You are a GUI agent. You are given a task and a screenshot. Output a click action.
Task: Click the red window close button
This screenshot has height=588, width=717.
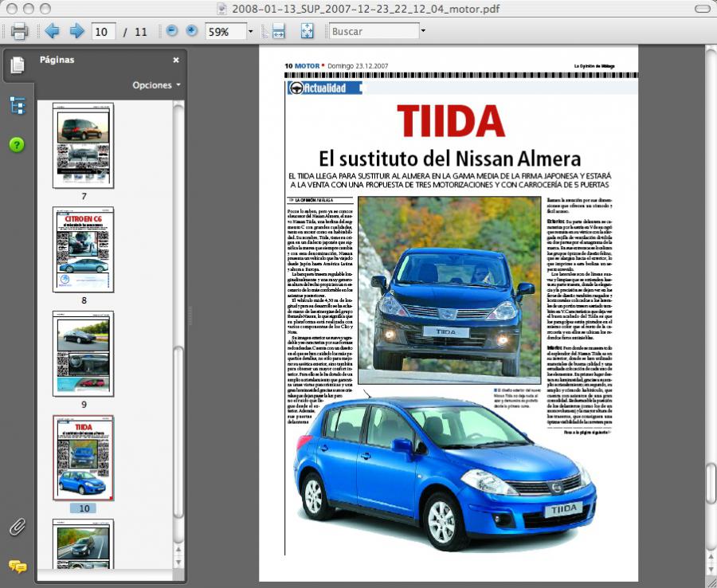click(x=12, y=9)
